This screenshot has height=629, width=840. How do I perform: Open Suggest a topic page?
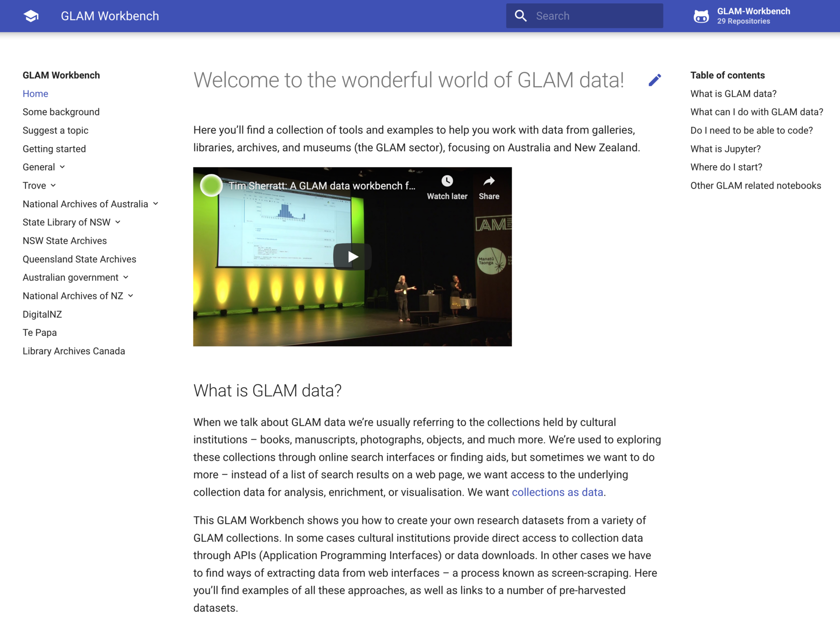pyautogui.click(x=55, y=130)
